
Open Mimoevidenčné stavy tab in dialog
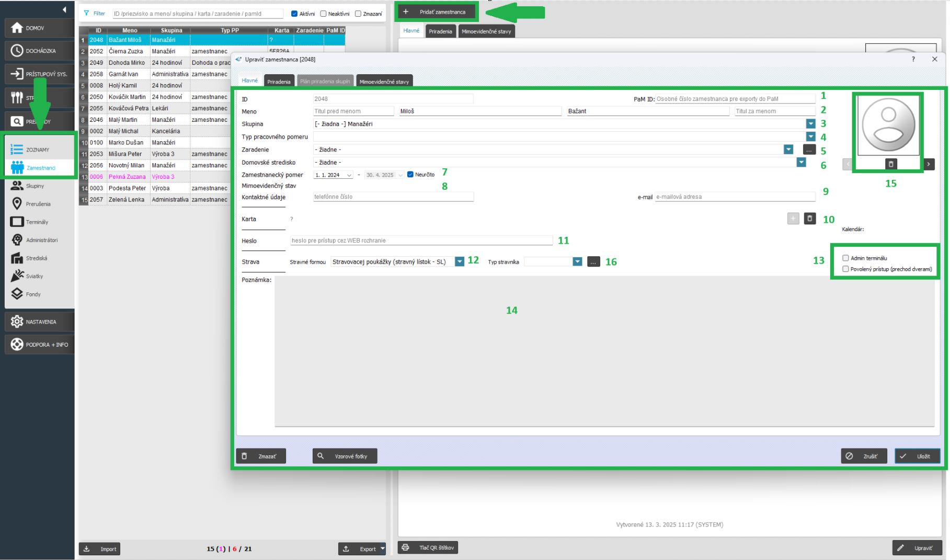(384, 82)
